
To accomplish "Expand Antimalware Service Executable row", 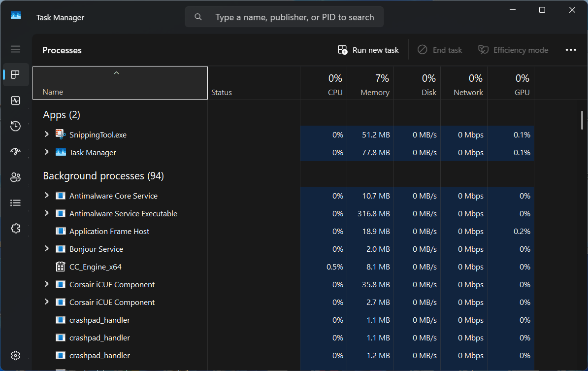I will (46, 213).
